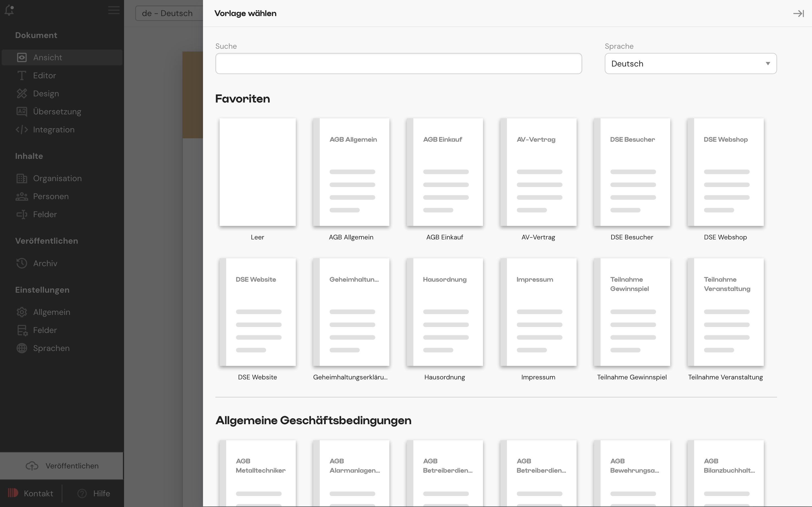Open the notification bell icon
Viewport: 812px width, 507px height.
click(x=9, y=10)
